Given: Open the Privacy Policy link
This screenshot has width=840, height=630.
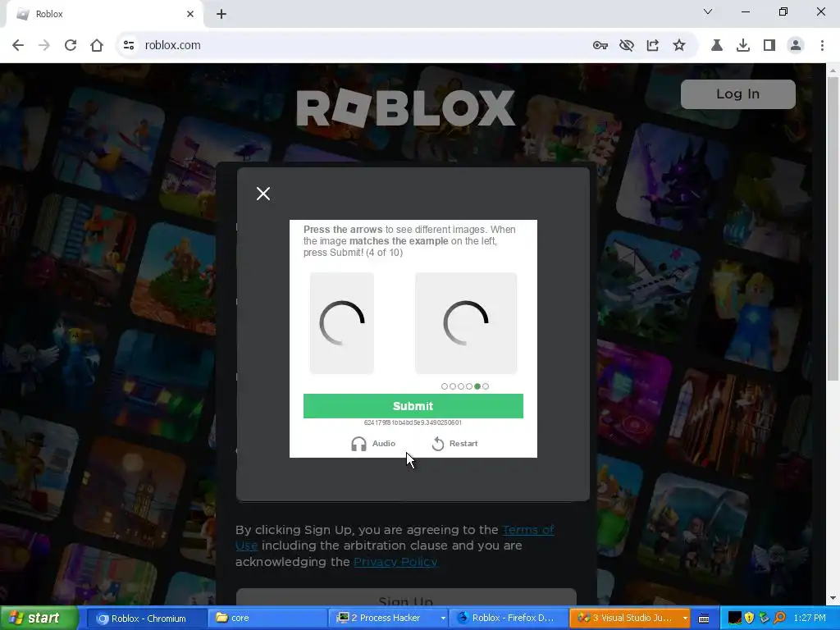Looking at the screenshot, I should coord(395,562).
